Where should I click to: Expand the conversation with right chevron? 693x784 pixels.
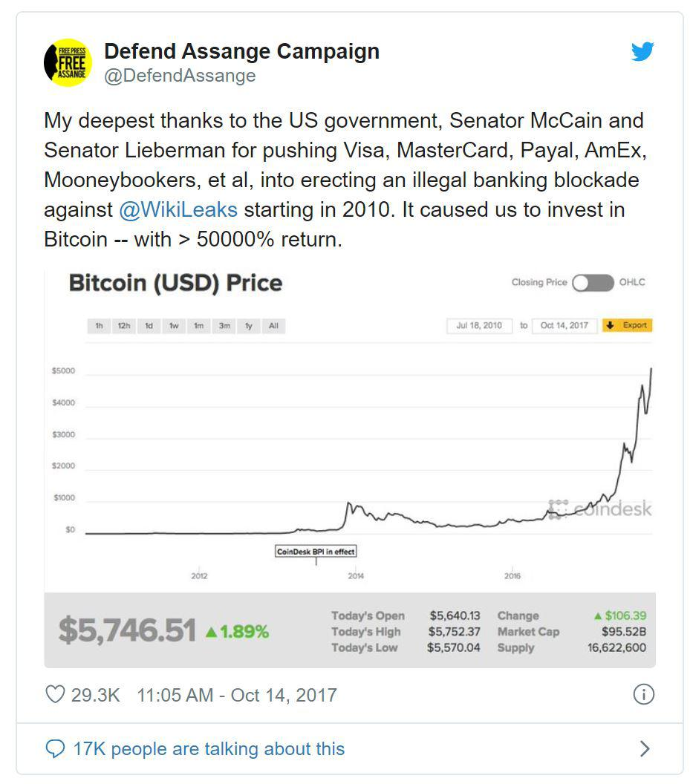645,748
